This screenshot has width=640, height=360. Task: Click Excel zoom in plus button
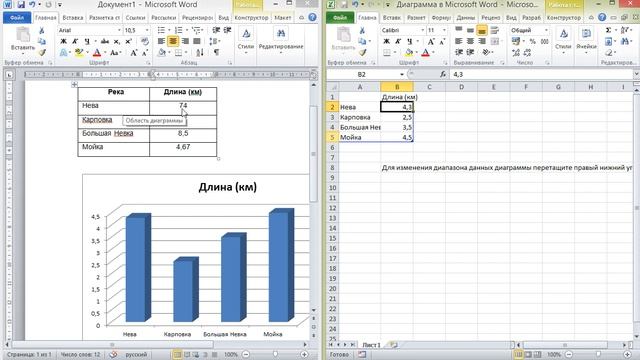pos(628,354)
